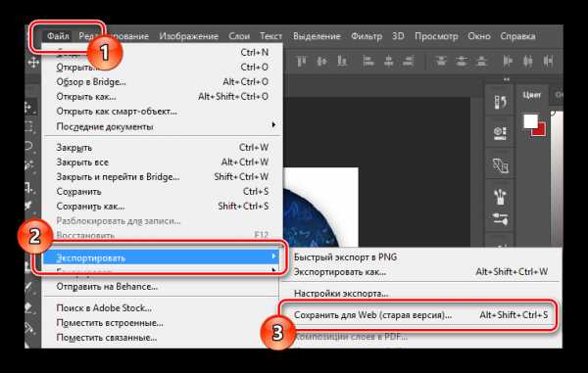
Task: Open the History panel icon
Action: pos(500,102)
